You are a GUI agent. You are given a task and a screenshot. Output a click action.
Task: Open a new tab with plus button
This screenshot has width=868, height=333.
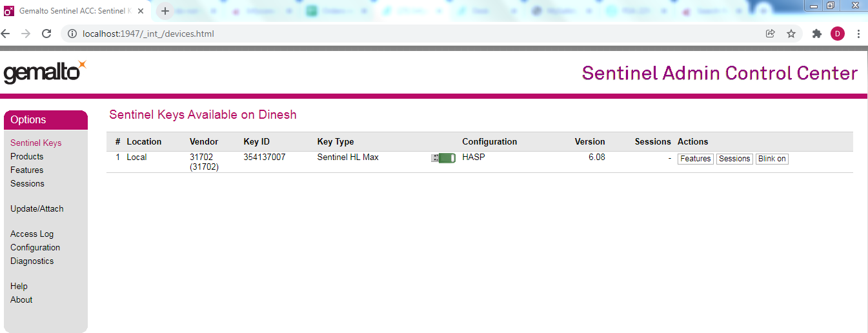click(x=165, y=11)
